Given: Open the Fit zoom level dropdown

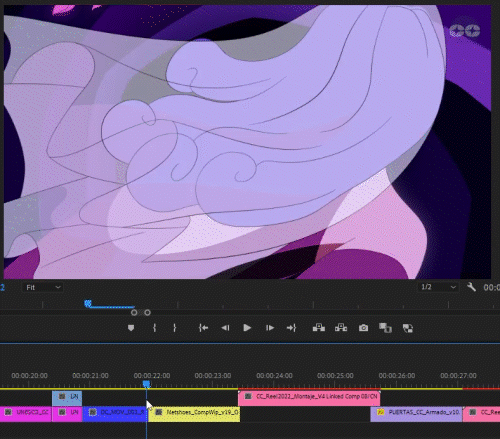Looking at the screenshot, I should (x=43, y=287).
